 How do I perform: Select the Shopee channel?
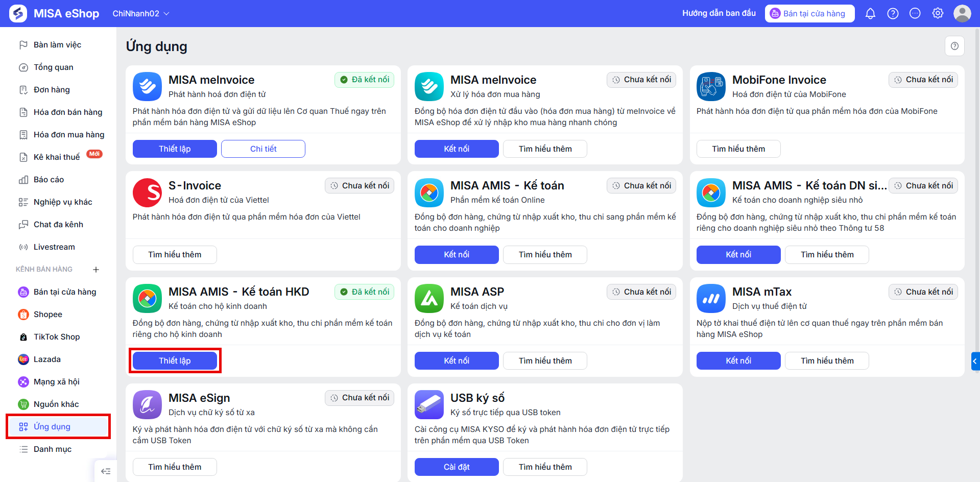coord(58,315)
